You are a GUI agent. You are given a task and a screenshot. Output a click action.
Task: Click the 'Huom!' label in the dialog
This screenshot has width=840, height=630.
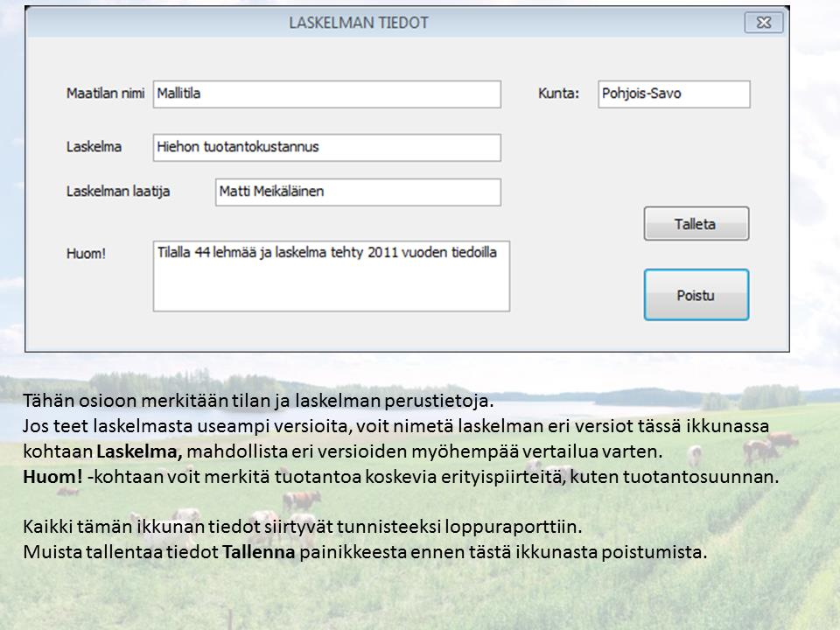86,254
